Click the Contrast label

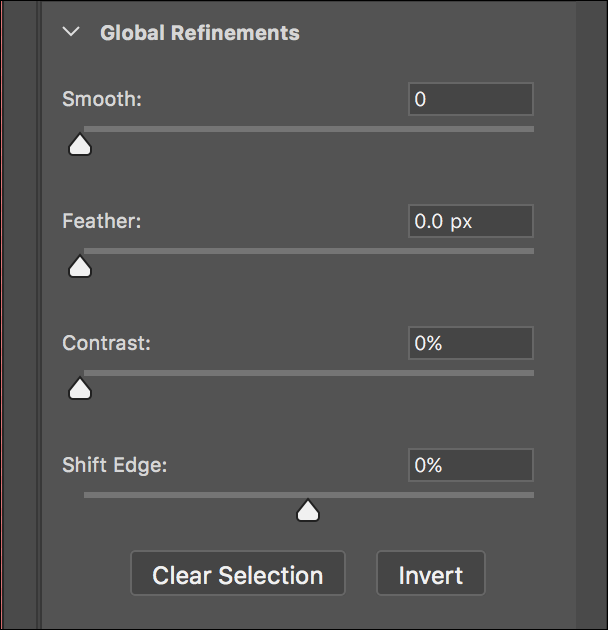coord(106,343)
